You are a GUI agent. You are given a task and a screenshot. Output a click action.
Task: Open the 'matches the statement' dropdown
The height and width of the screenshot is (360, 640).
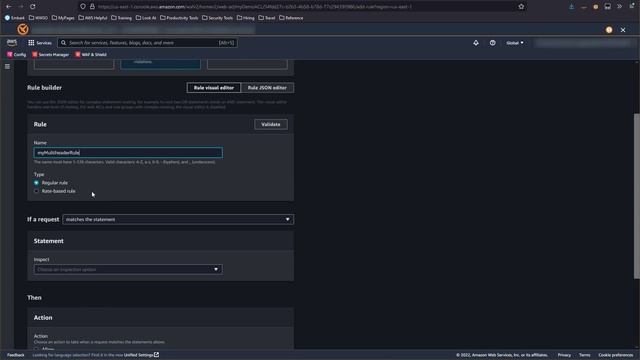(x=178, y=220)
